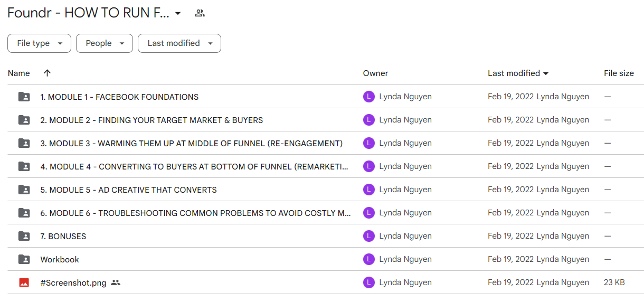Image resolution: width=644 pixels, height=302 pixels.
Task: Select 2. MODULE 2 - FINDING YOUR TARGET MARKET
Action: pyautogui.click(x=151, y=120)
